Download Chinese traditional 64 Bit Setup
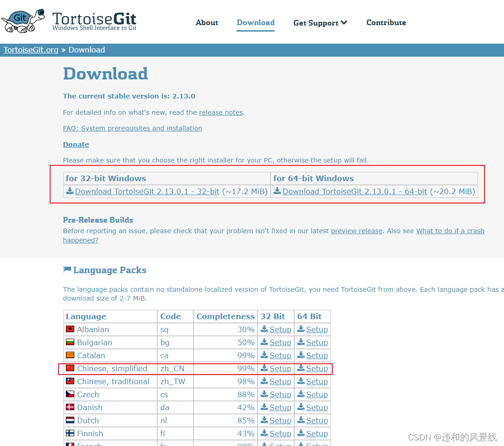 pos(317,381)
